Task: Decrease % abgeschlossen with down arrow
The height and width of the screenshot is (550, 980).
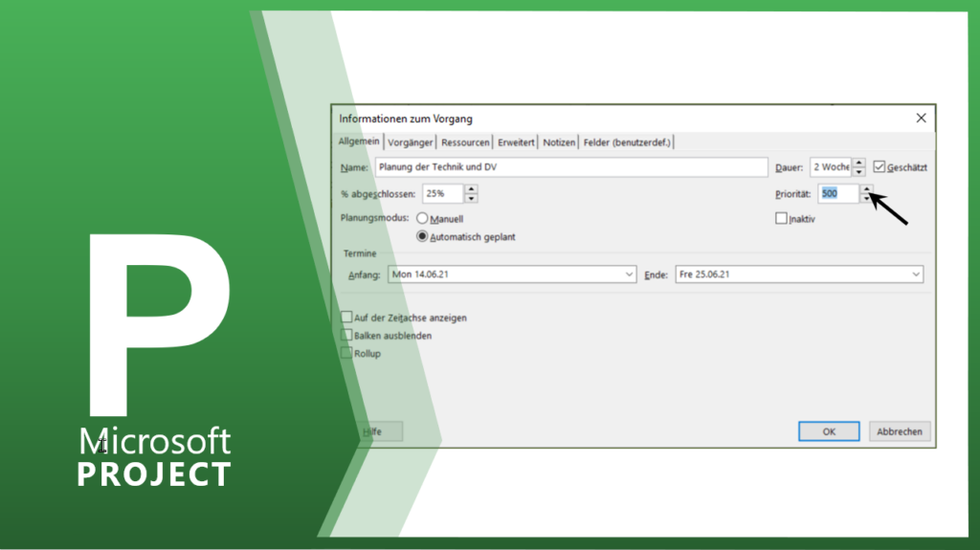Action: coord(471,198)
